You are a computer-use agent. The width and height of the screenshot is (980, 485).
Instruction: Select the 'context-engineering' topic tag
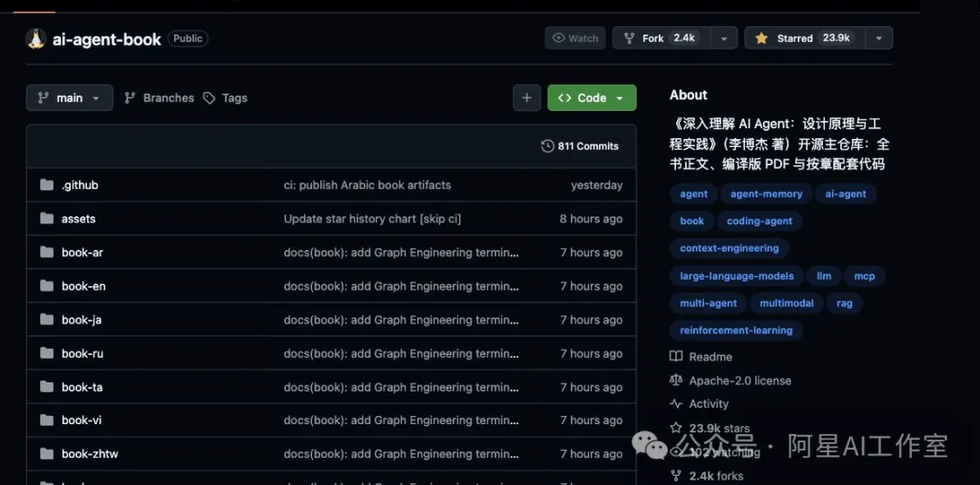click(730, 249)
